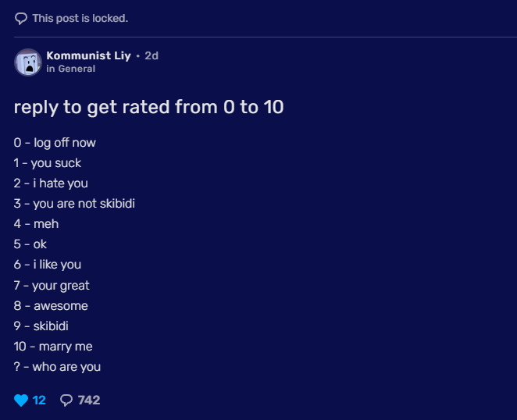Open the 742 replies count
The width and height of the screenshot is (517, 420).
[x=89, y=400]
